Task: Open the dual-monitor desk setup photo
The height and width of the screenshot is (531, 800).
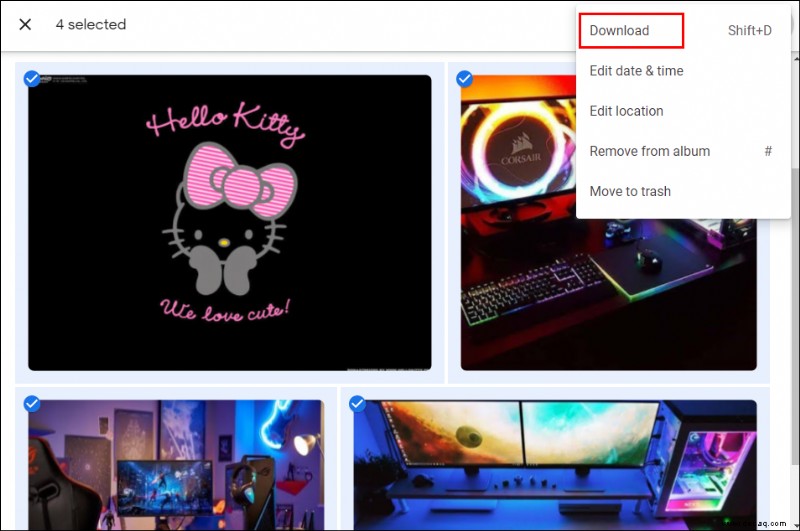Action: click(x=555, y=465)
